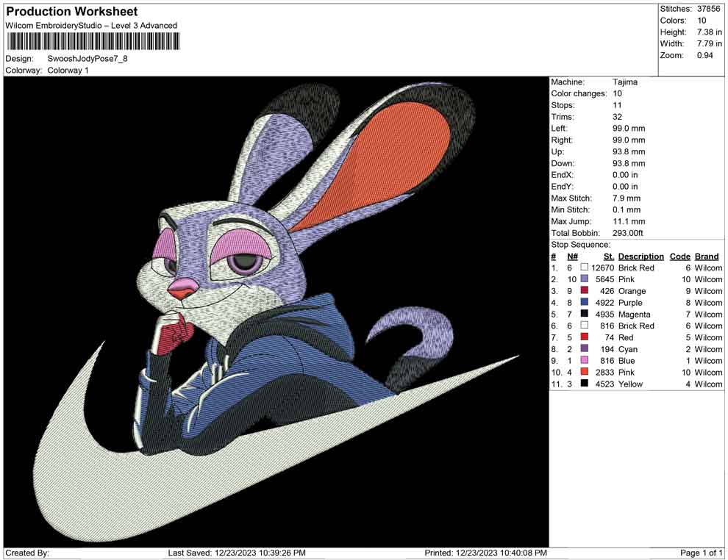Click the 'Code' column header
This screenshot has width=728, height=560.
[x=679, y=256]
